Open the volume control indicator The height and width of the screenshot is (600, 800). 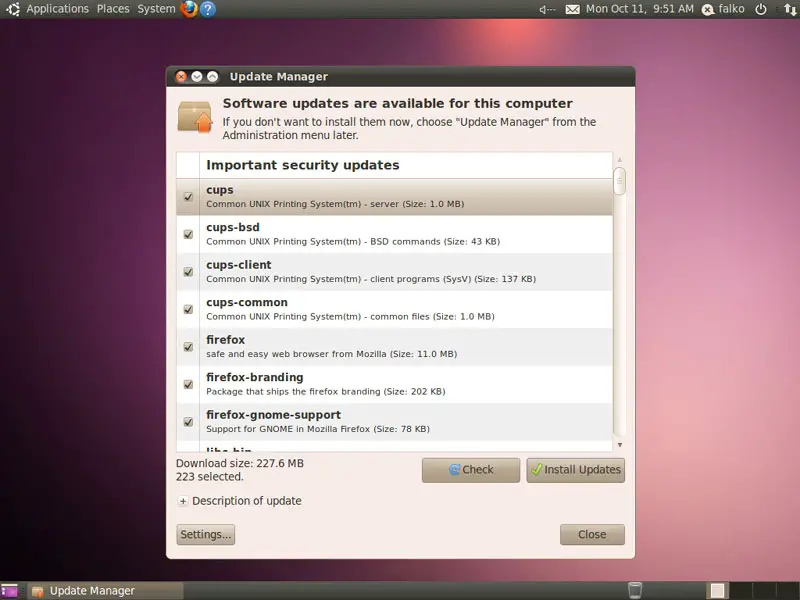point(547,9)
